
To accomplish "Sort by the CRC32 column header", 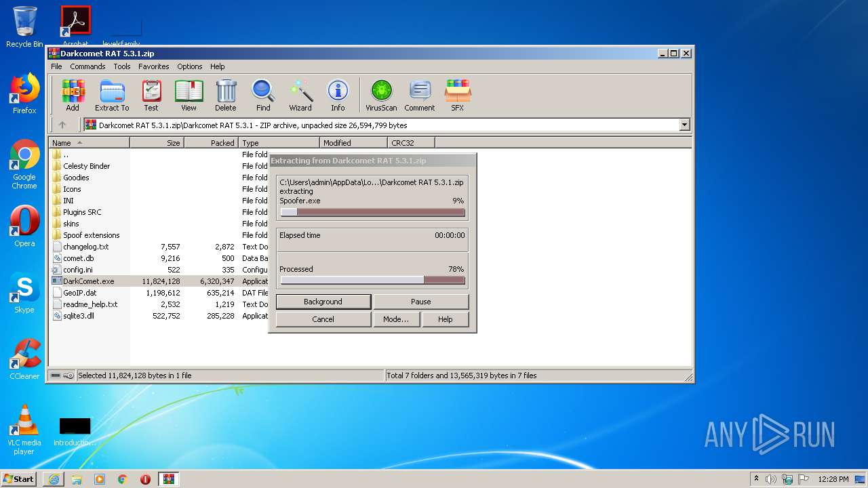I will (411, 143).
